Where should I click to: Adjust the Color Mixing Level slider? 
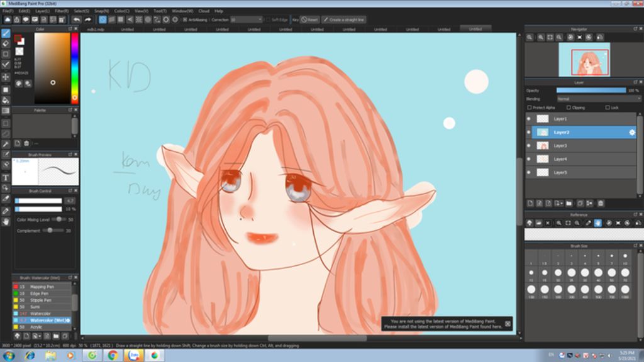[58, 219]
